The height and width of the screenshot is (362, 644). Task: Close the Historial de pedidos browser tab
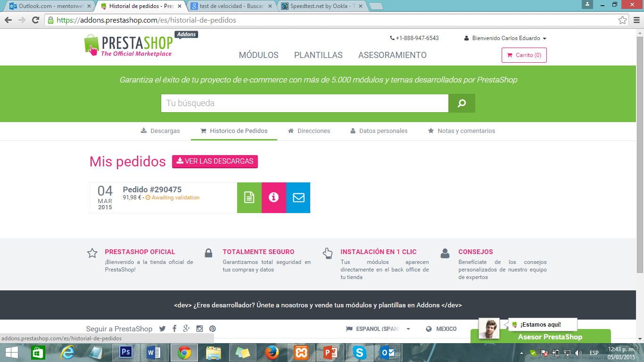click(x=180, y=6)
